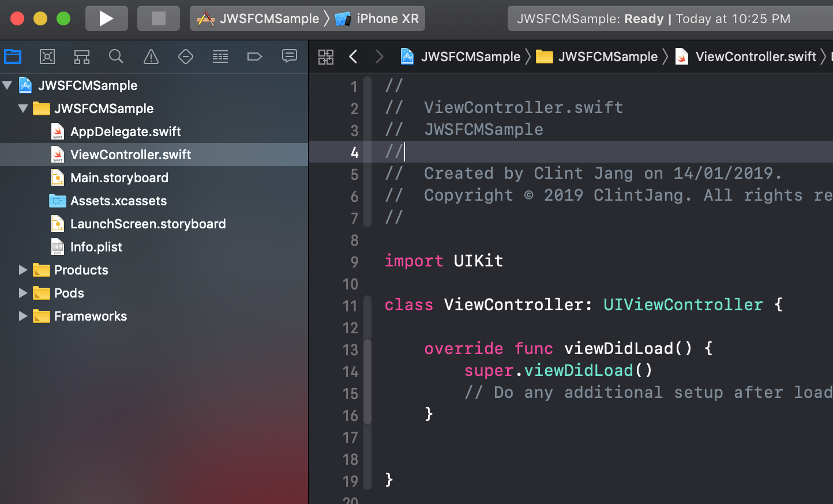
Task: Expand the Pods group
Action: click(23, 293)
